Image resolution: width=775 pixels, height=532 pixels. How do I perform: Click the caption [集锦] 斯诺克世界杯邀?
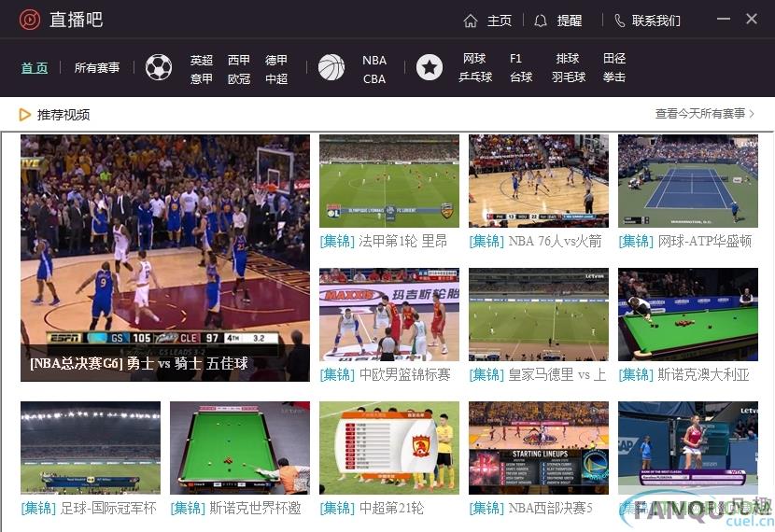(x=235, y=509)
